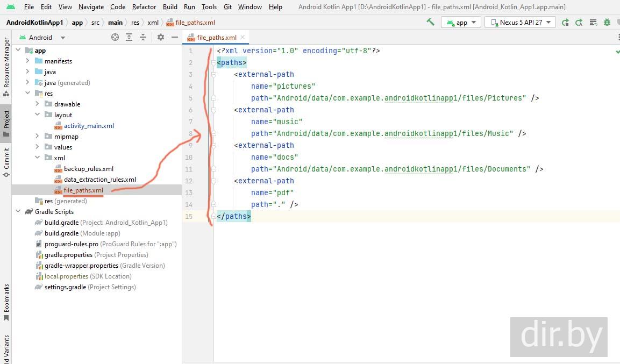Click the Make Project hammer icon

point(430,22)
